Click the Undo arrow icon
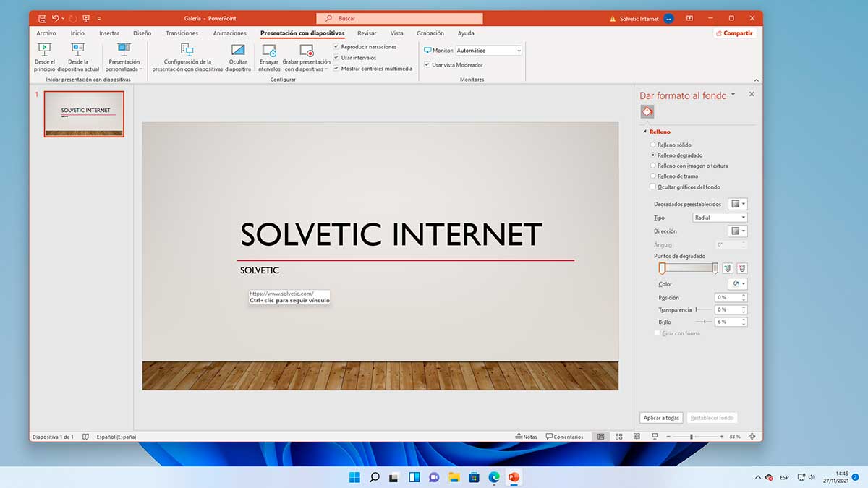This screenshot has height=488, width=868. (56, 18)
